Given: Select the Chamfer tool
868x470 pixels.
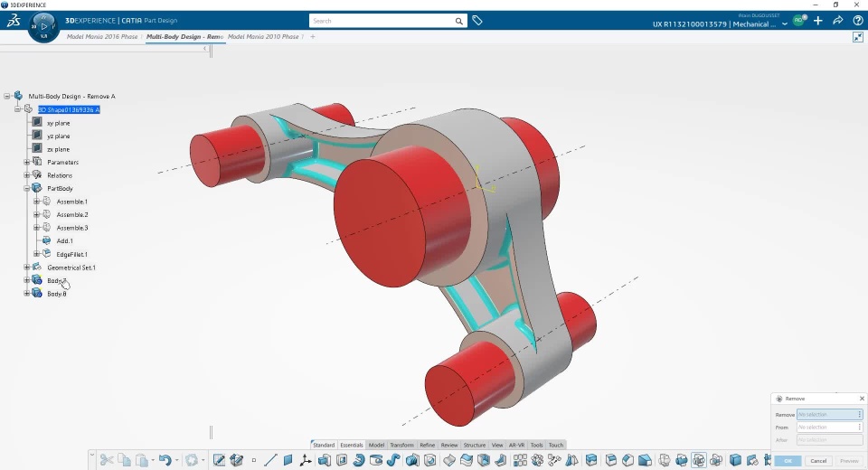Looking at the screenshot, I should (627, 460).
